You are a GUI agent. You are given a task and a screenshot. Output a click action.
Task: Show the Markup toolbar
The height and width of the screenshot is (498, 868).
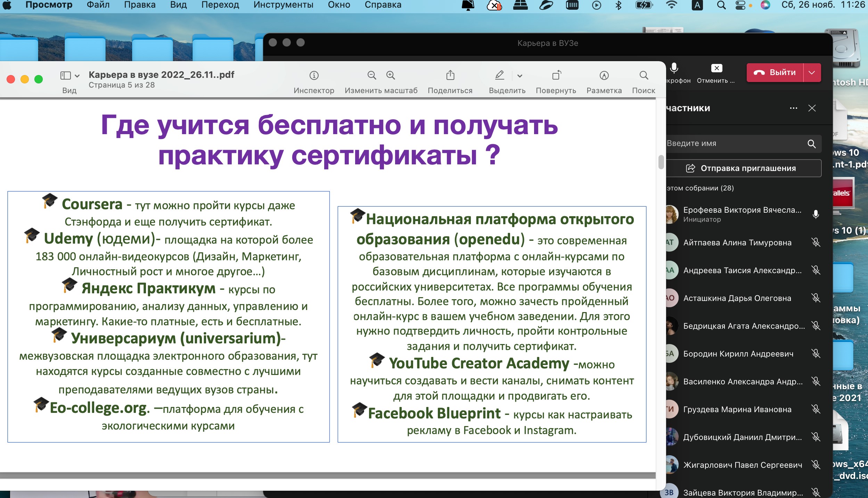click(604, 75)
